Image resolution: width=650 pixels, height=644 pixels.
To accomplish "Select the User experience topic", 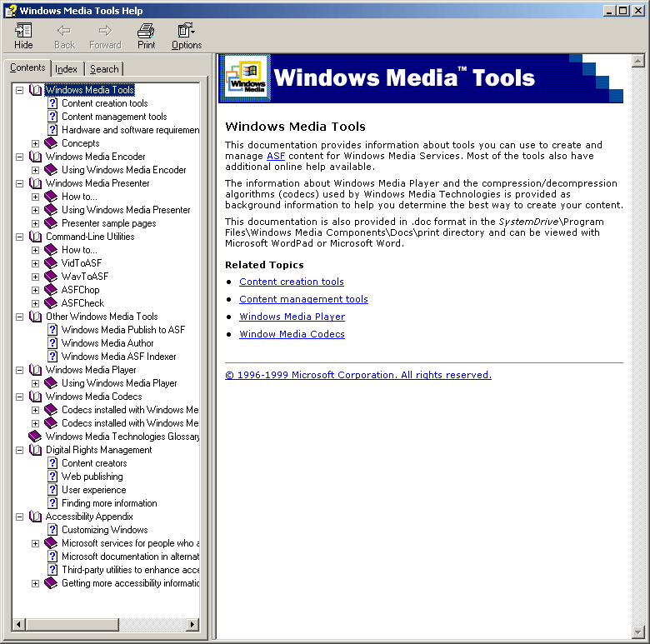I will point(93,490).
